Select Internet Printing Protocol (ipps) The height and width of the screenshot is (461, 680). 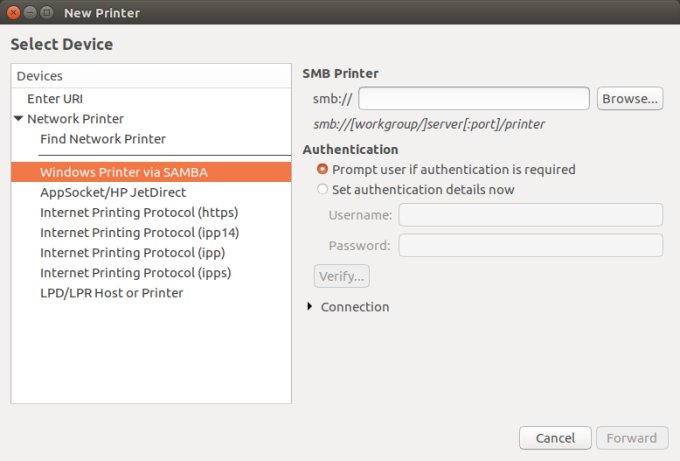(135, 273)
